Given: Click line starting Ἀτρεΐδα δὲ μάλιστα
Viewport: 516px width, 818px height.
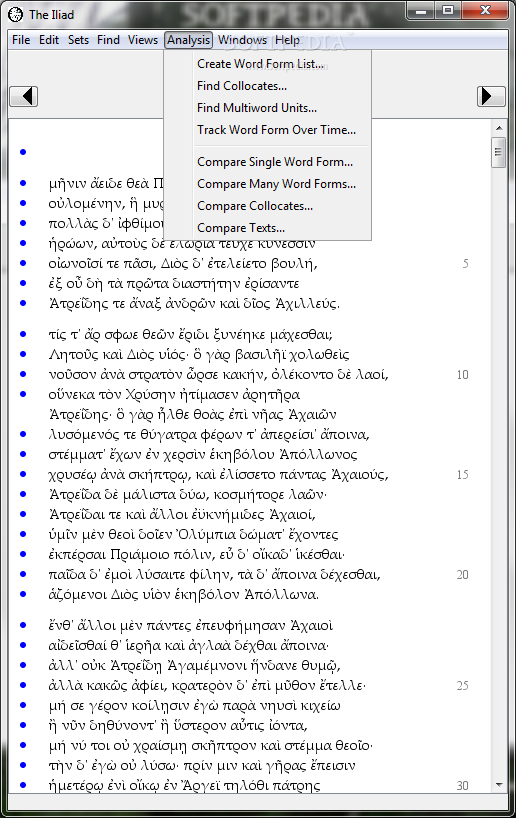Looking at the screenshot, I should tap(188, 494).
